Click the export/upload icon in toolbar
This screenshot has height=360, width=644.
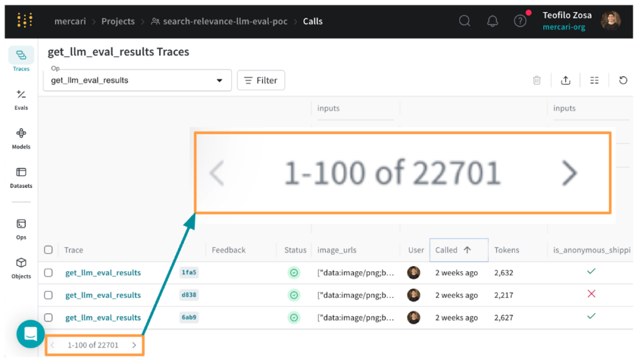[x=565, y=80]
